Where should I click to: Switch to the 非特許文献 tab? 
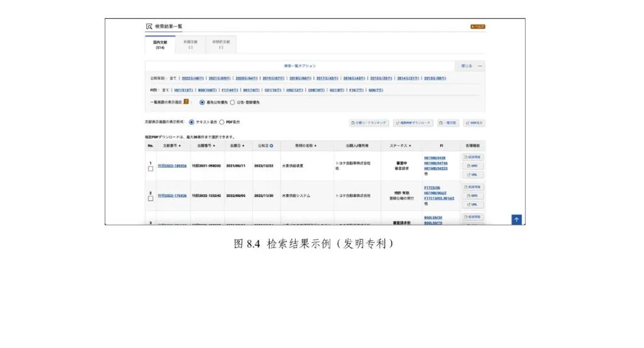point(221,44)
